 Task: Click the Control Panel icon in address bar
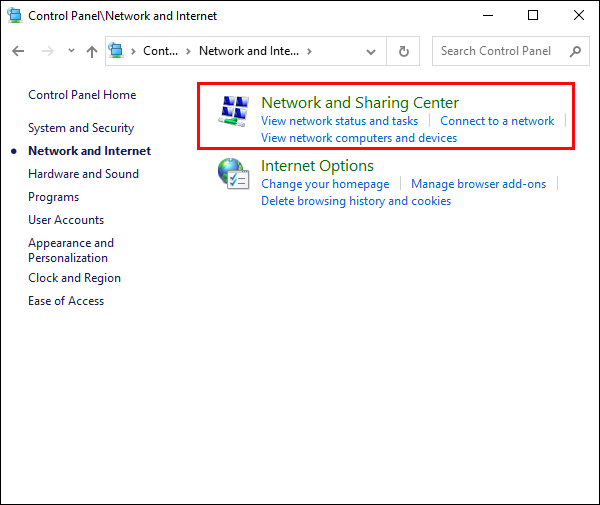[x=116, y=50]
